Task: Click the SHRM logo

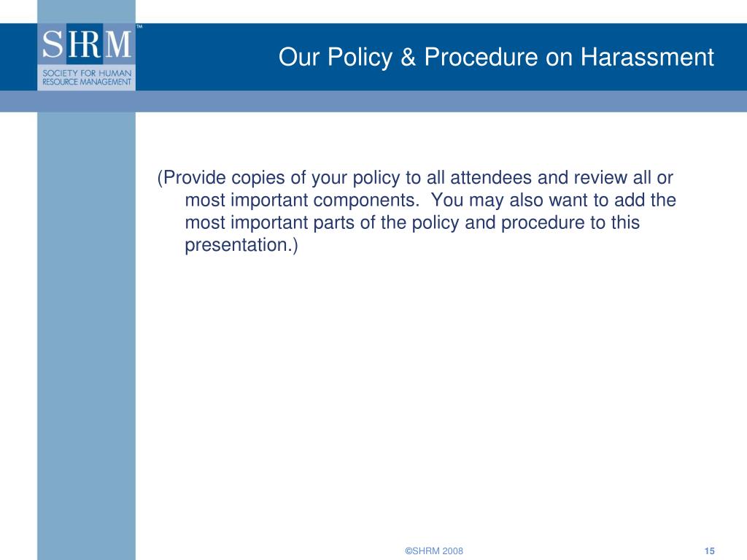Action: coord(86,56)
